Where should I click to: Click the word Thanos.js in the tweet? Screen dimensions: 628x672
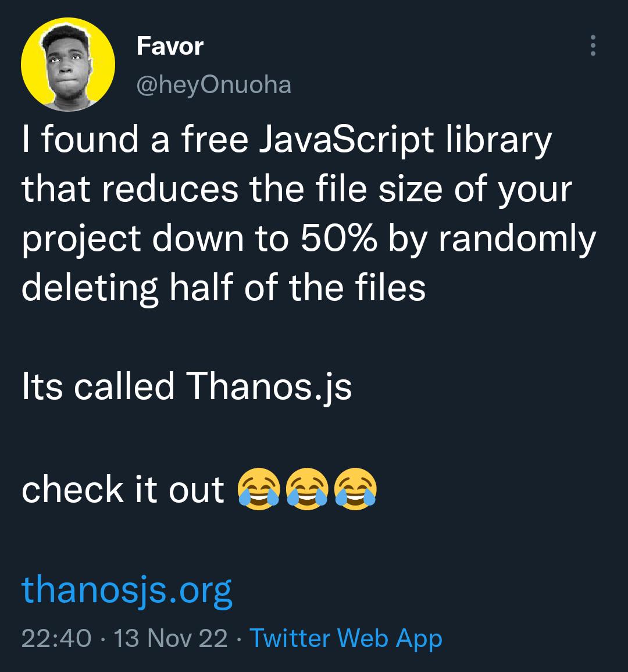[x=269, y=386]
